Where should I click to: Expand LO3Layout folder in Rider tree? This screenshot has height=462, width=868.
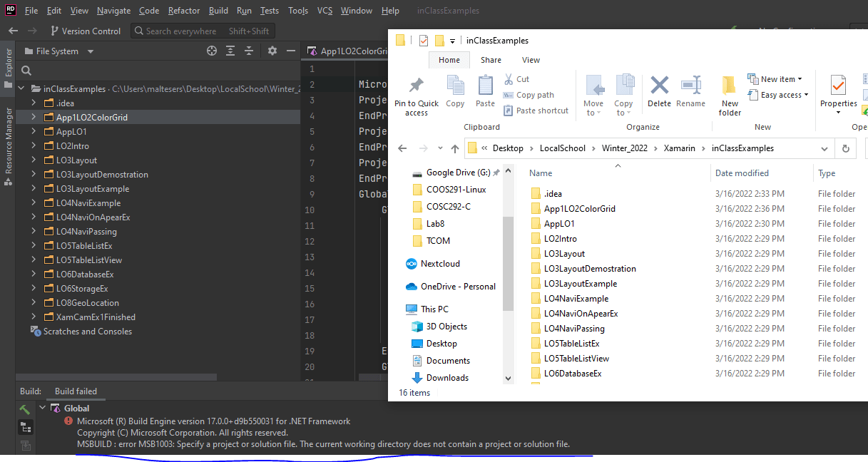pyautogui.click(x=34, y=160)
